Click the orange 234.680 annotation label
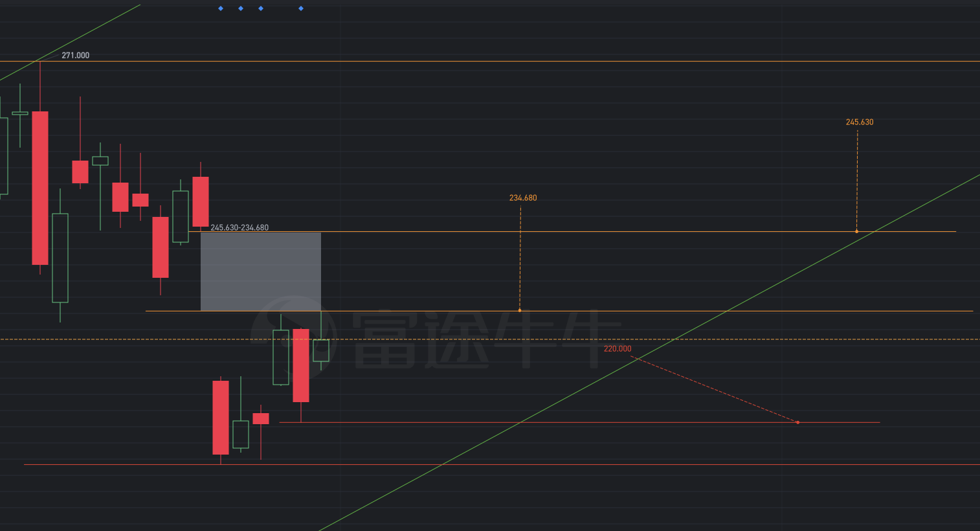980x531 pixels. coord(523,198)
